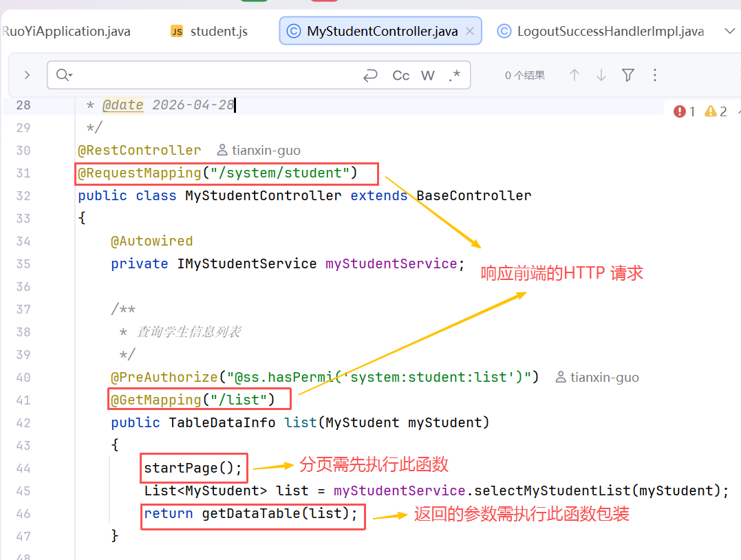Screen dimensions: 741x560
Task: Click the @Autowired annotation
Action: click(x=151, y=241)
